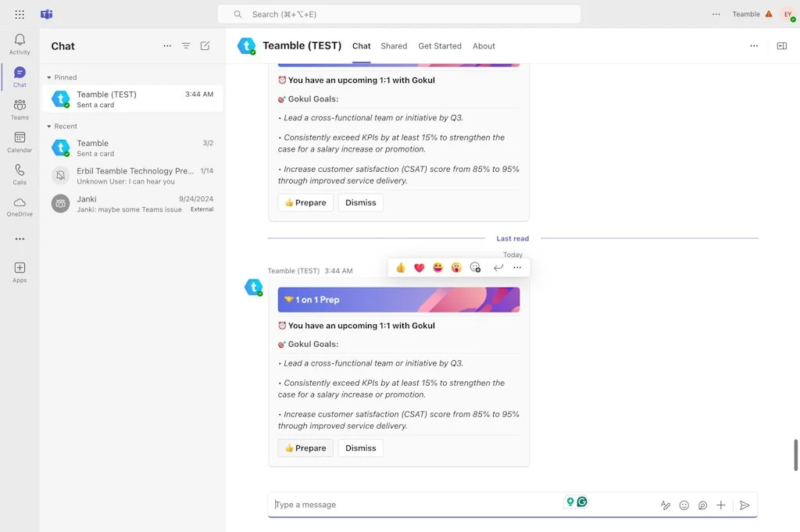Switch to the Shared tab
This screenshot has width=800, height=532.
(394, 46)
